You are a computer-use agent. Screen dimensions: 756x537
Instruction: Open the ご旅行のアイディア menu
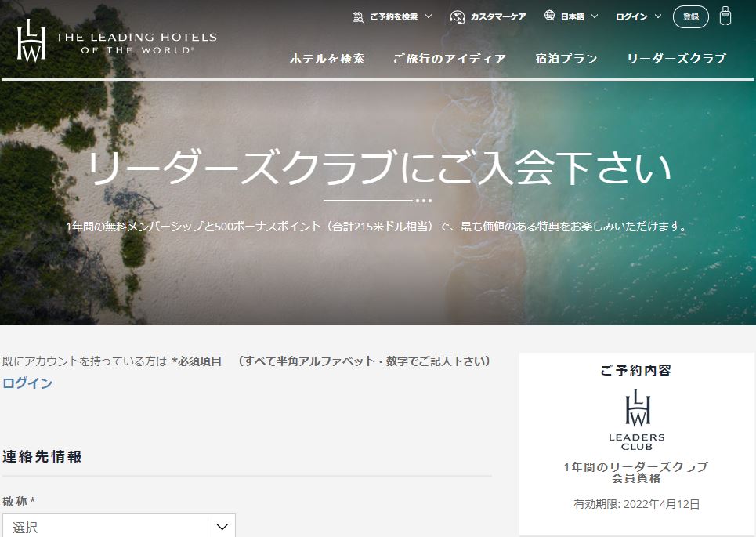pos(450,59)
